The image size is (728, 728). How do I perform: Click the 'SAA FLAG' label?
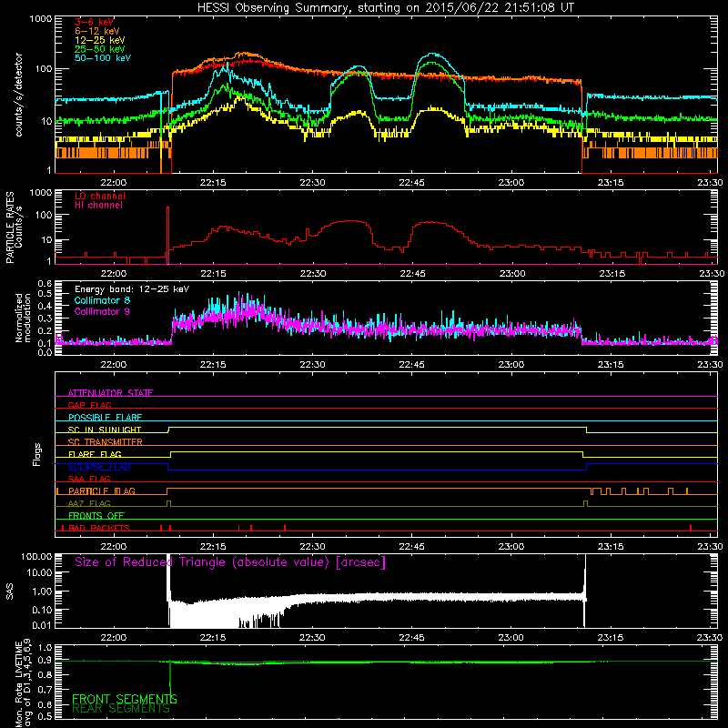point(89,480)
